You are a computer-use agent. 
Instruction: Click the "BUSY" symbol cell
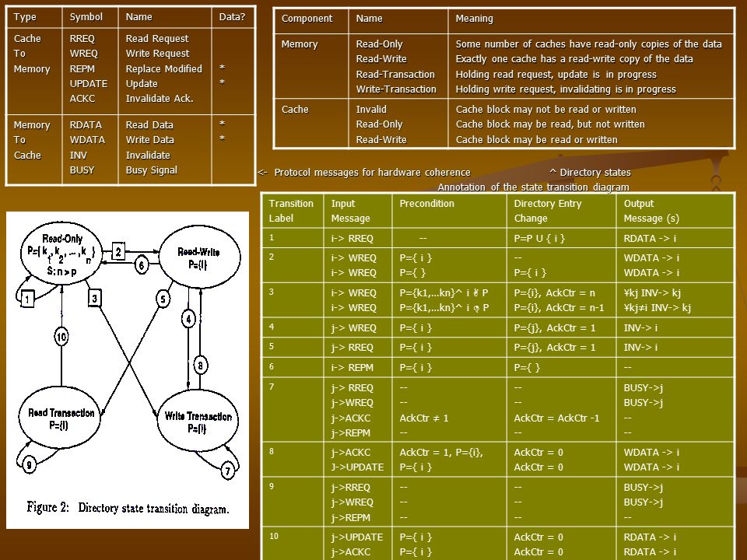click(x=82, y=170)
